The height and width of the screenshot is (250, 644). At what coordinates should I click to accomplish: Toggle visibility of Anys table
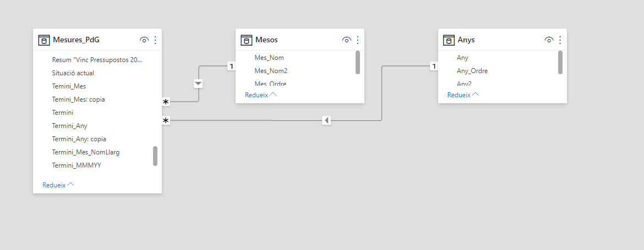(549, 40)
